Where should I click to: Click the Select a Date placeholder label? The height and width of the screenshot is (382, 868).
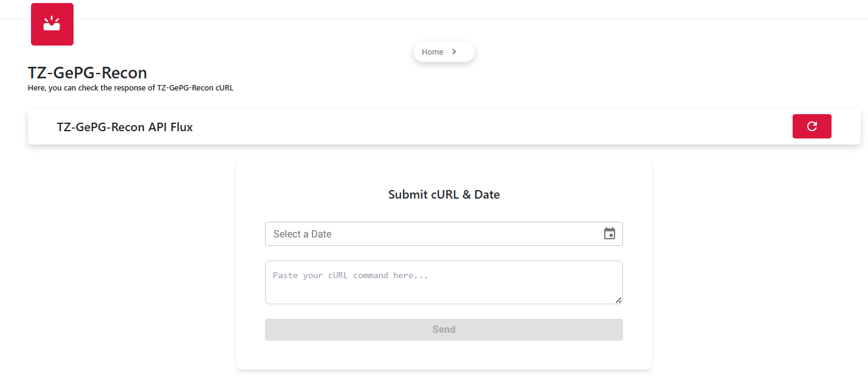[302, 234]
